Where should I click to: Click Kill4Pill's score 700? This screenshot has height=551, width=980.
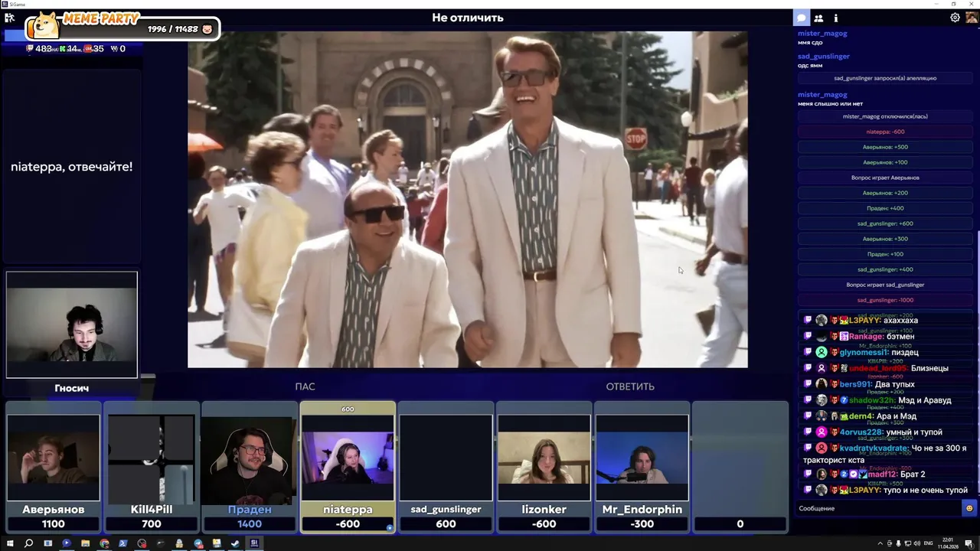point(152,524)
